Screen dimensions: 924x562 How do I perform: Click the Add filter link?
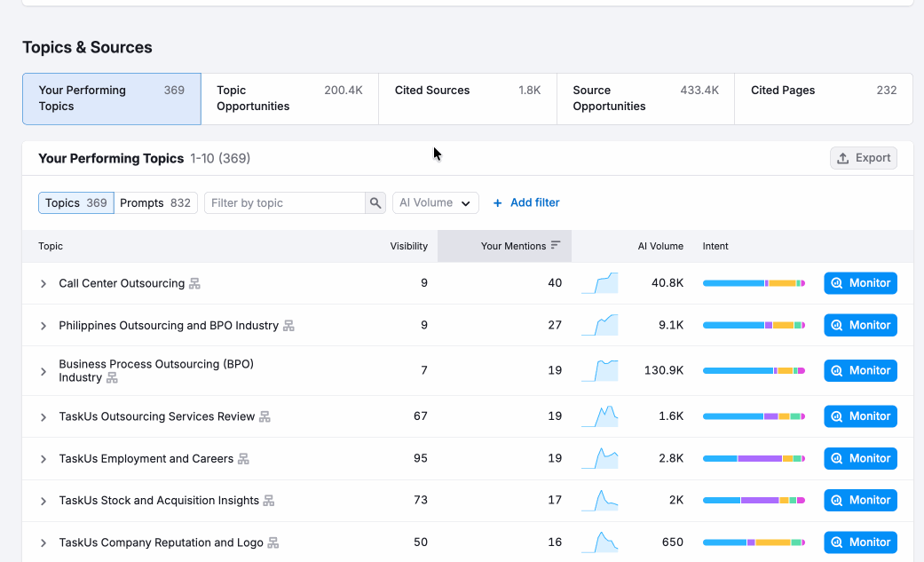pyautogui.click(x=526, y=202)
